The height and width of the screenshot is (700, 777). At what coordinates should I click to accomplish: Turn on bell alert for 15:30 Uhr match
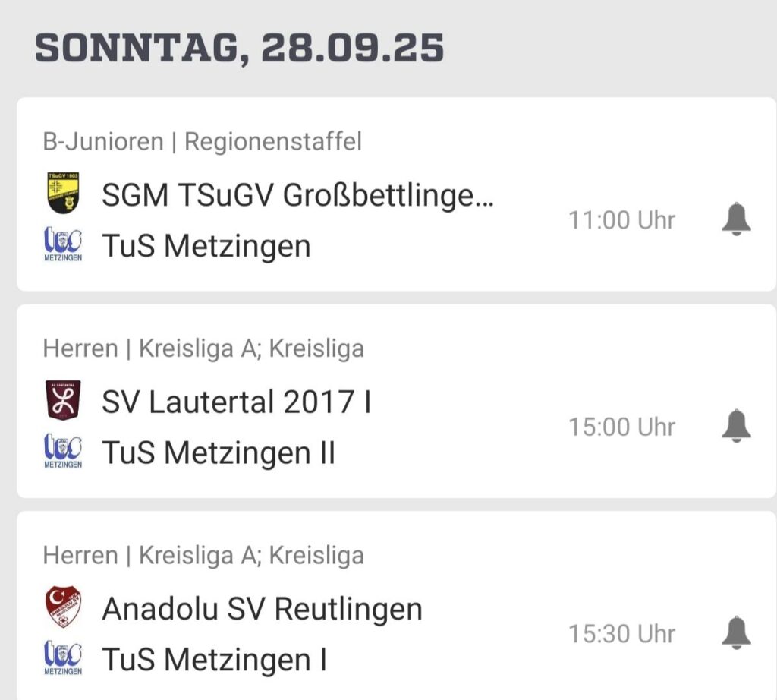pos(735,633)
